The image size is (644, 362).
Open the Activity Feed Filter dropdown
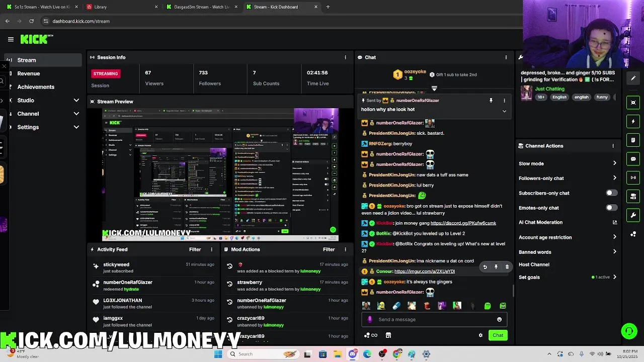(195, 249)
